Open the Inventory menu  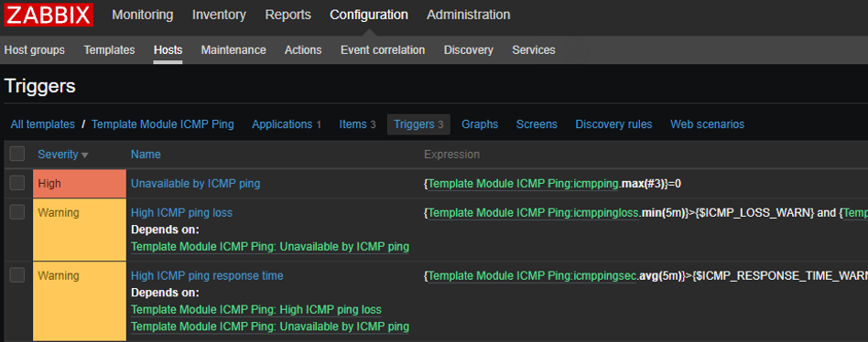[x=219, y=15]
